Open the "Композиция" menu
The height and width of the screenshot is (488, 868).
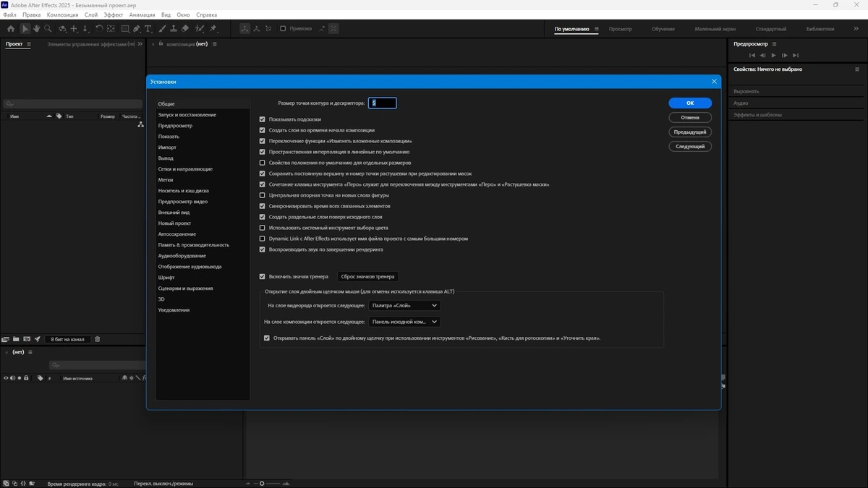coord(63,14)
